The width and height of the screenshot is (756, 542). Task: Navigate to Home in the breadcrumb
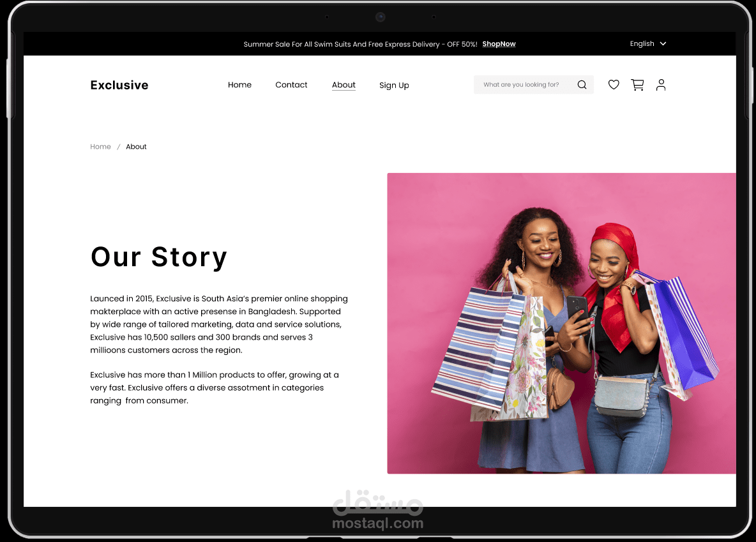tap(100, 147)
